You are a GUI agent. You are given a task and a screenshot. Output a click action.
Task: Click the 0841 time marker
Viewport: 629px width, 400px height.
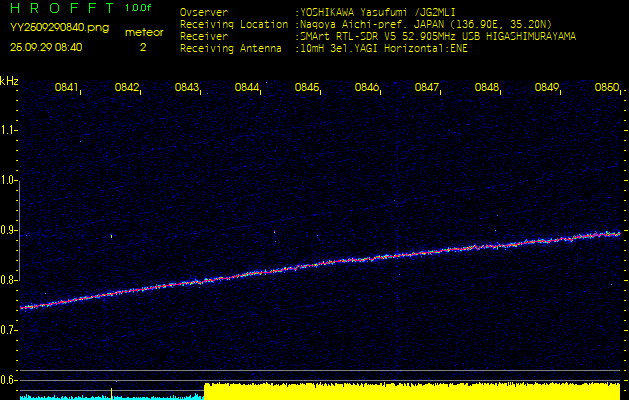click(67, 88)
